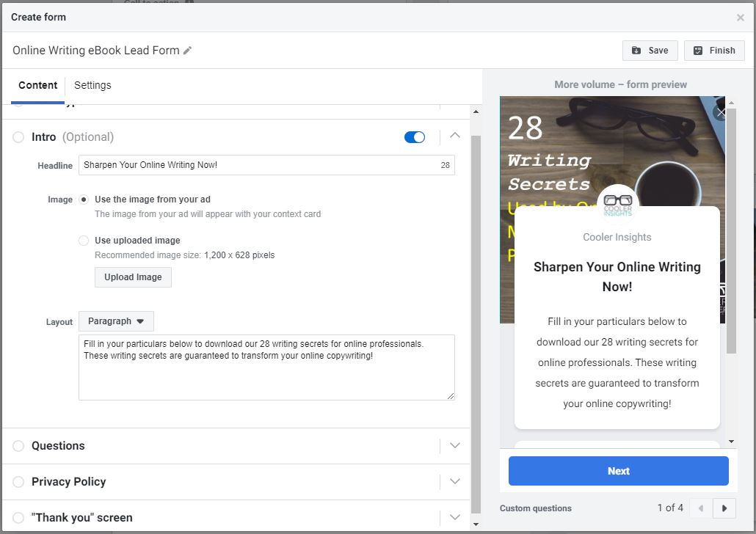Click the "Custom questions" label
The width and height of the screenshot is (756, 534).
(536, 508)
